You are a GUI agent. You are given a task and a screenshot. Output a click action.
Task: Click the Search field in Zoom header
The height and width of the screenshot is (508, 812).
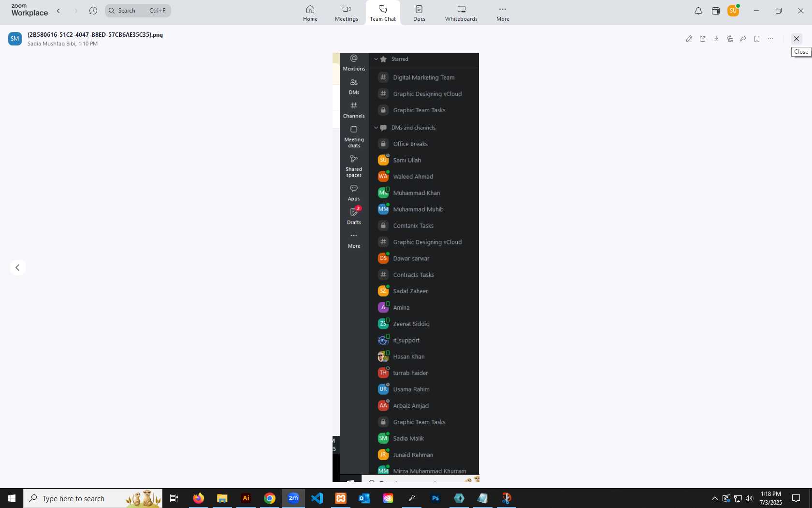(x=138, y=11)
